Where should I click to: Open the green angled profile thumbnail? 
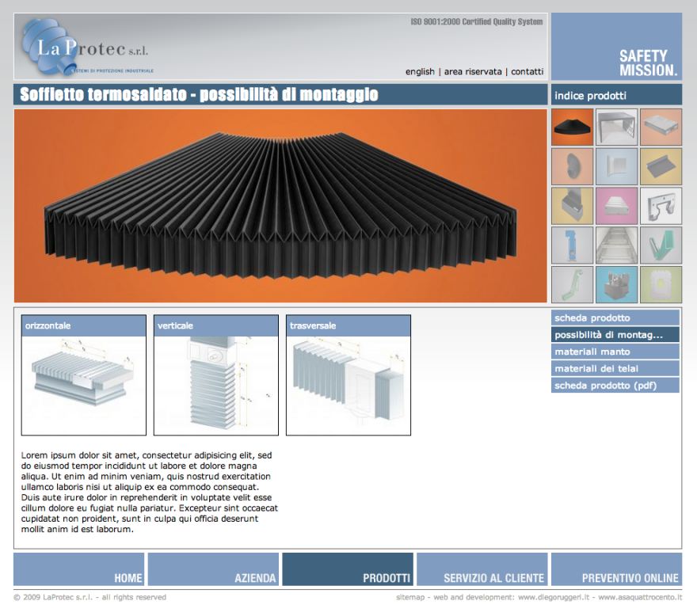[x=661, y=245]
